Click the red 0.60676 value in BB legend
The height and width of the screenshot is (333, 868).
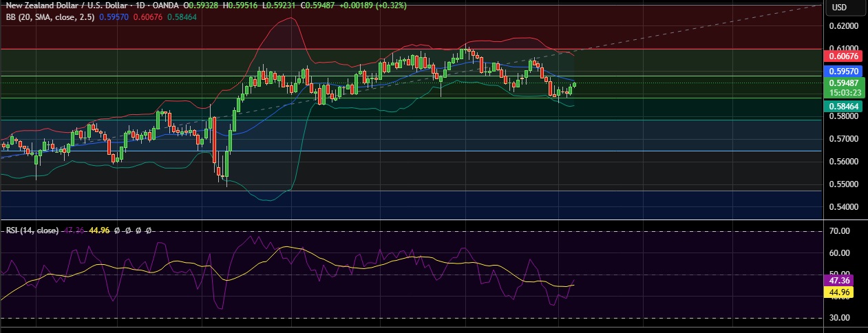(149, 16)
